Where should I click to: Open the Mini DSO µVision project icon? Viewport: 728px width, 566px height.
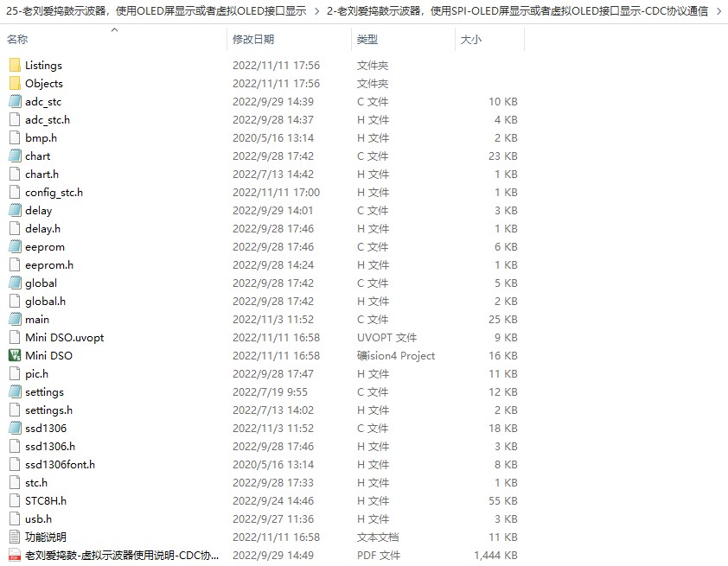14,355
